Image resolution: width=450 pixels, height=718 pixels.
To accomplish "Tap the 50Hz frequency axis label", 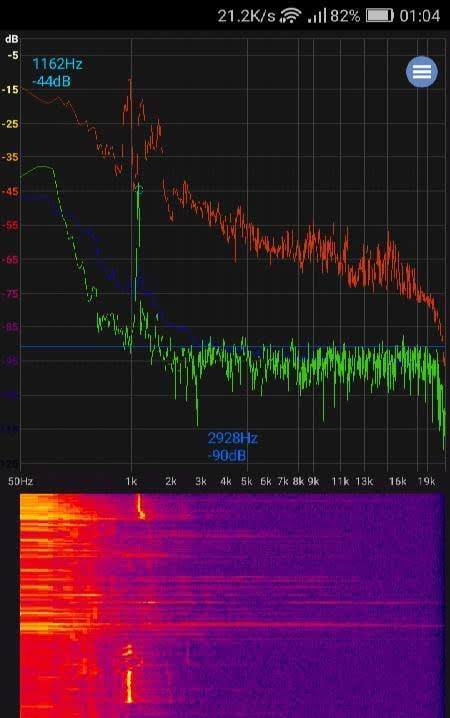I will 21,481.
